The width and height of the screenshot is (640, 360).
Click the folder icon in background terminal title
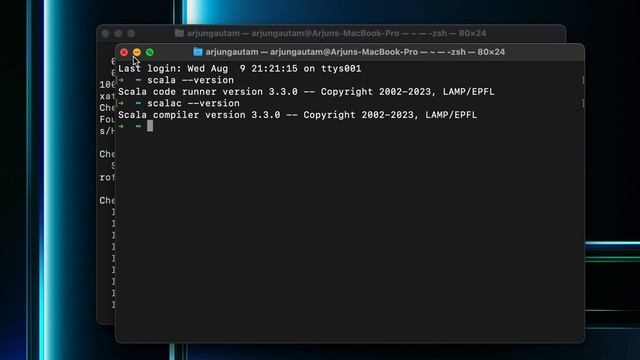(179, 33)
